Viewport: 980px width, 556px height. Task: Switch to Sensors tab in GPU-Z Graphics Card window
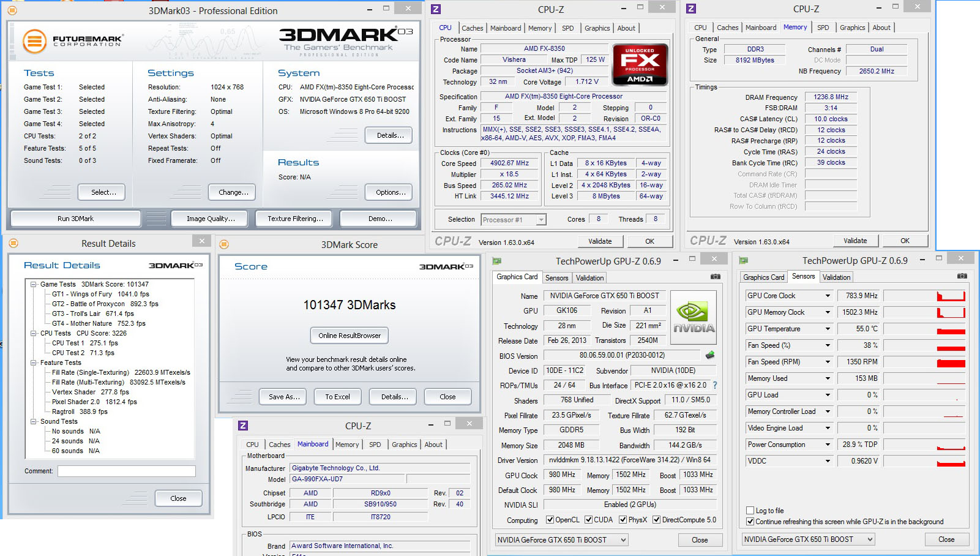556,278
